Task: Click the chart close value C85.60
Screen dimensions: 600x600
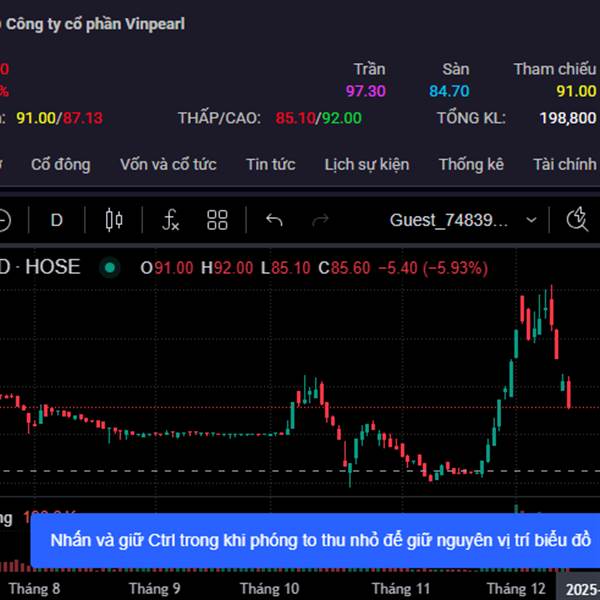Action: [344, 268]
